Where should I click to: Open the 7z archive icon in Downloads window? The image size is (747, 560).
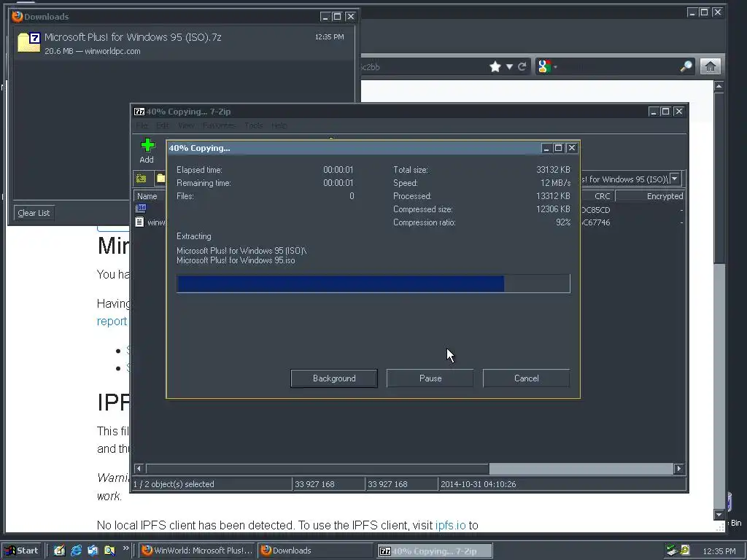coord(29,42)
